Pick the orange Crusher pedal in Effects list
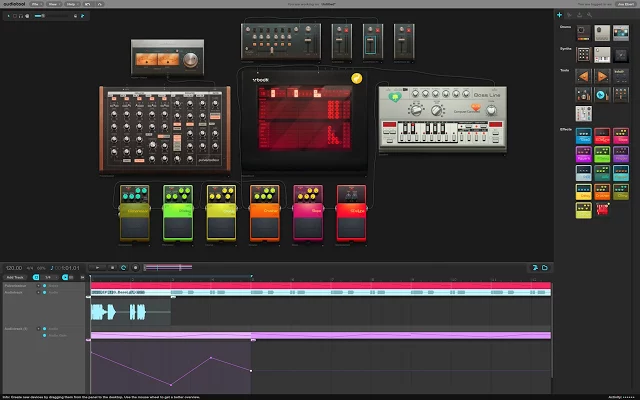This screenshot has height=400, width=640. coord(602,192)
